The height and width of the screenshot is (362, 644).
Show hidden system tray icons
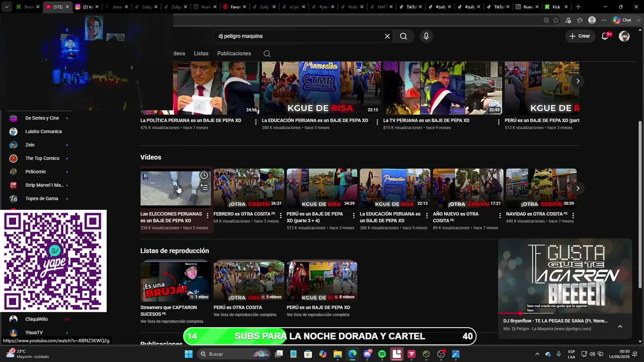pos(537,354)
